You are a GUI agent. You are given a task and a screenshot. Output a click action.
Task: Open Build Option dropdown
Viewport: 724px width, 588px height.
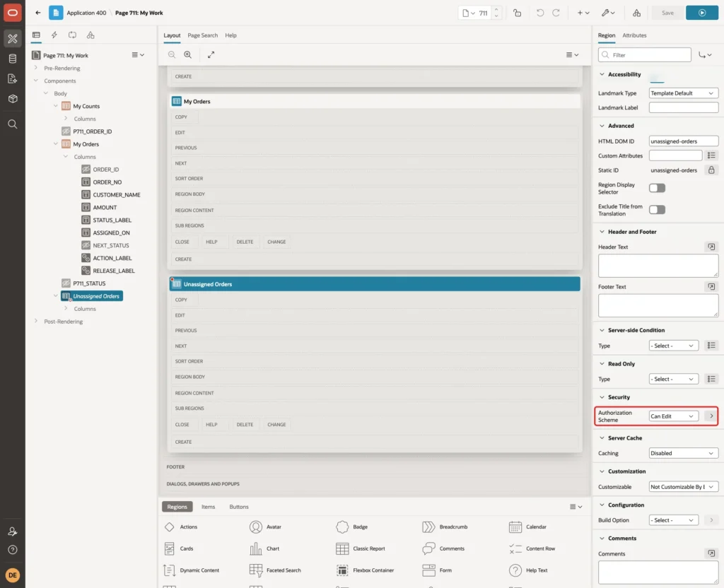coord(674,520)
